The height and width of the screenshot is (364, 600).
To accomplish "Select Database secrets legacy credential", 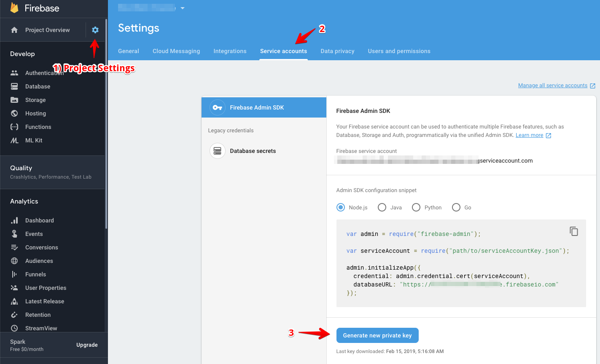I will coord(264,151).
